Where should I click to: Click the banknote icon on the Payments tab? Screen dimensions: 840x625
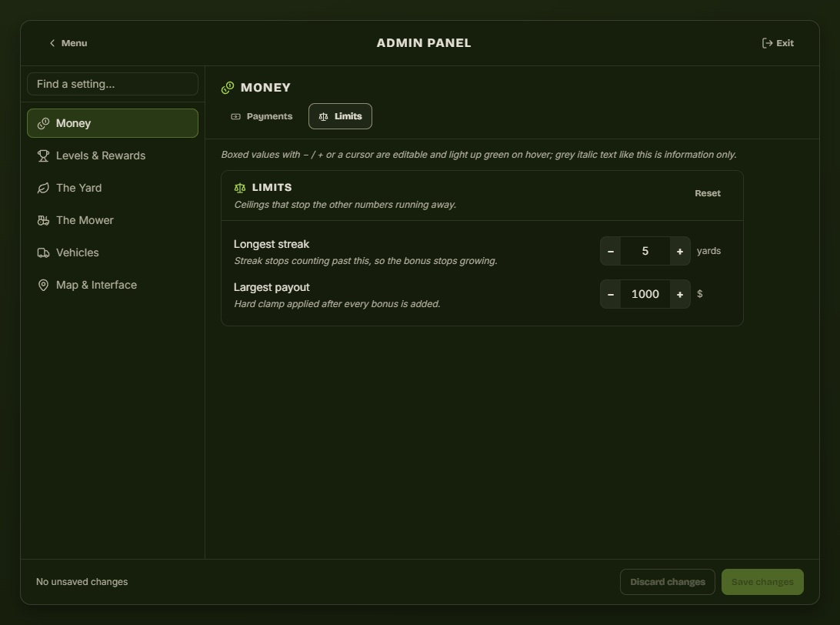(235, 116)
